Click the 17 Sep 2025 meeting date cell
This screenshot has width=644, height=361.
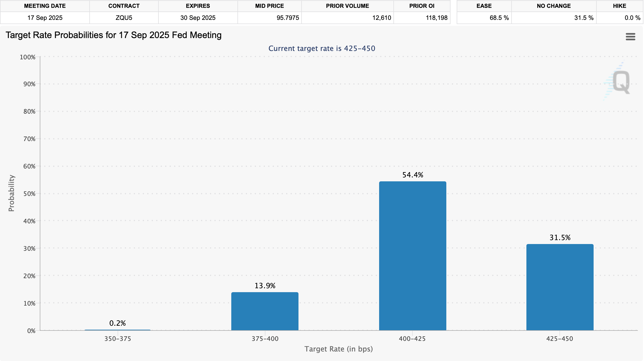click(45, 18)
